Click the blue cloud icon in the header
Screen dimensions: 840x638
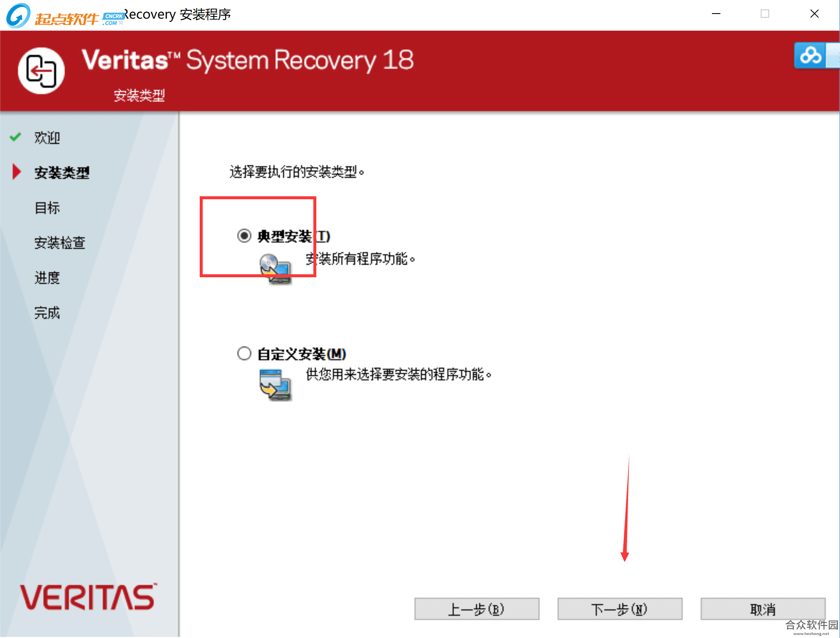810,56
